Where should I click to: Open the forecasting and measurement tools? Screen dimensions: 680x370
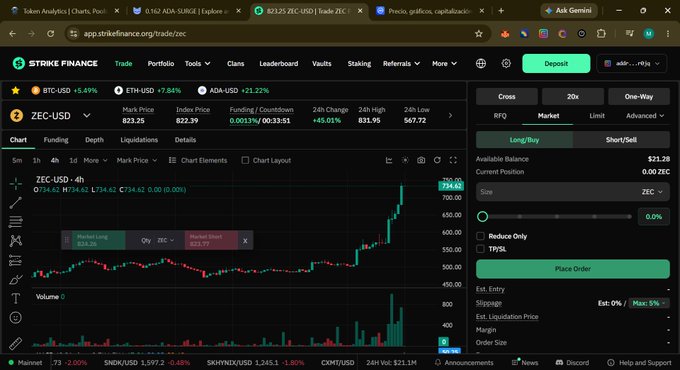click(x=16, y=260)
